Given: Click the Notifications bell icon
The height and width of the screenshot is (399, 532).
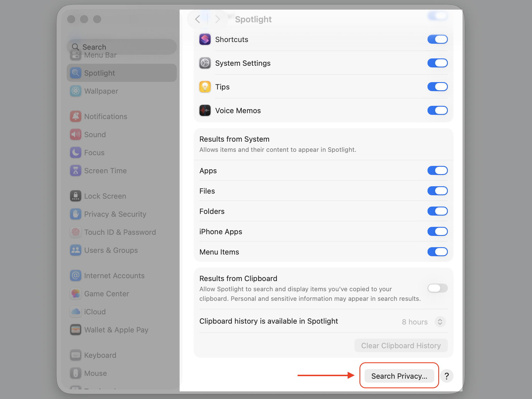Looking at the screenshot, I should point(76,116).
